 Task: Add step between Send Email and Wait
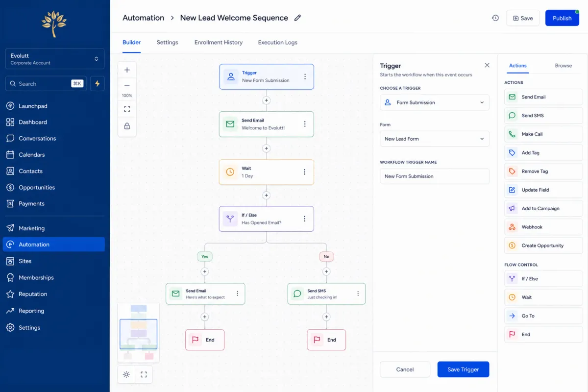(267, 148)
